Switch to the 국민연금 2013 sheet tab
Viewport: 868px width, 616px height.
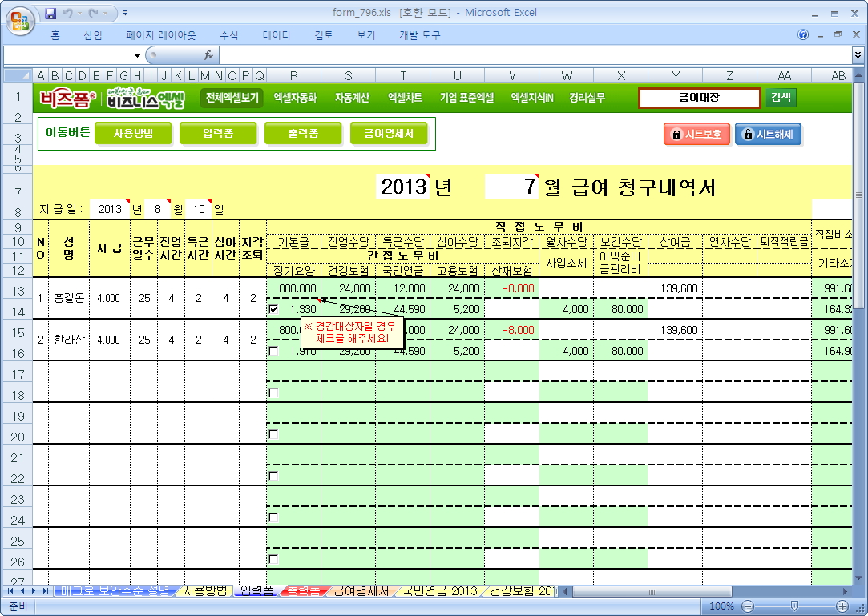(439, 591)
